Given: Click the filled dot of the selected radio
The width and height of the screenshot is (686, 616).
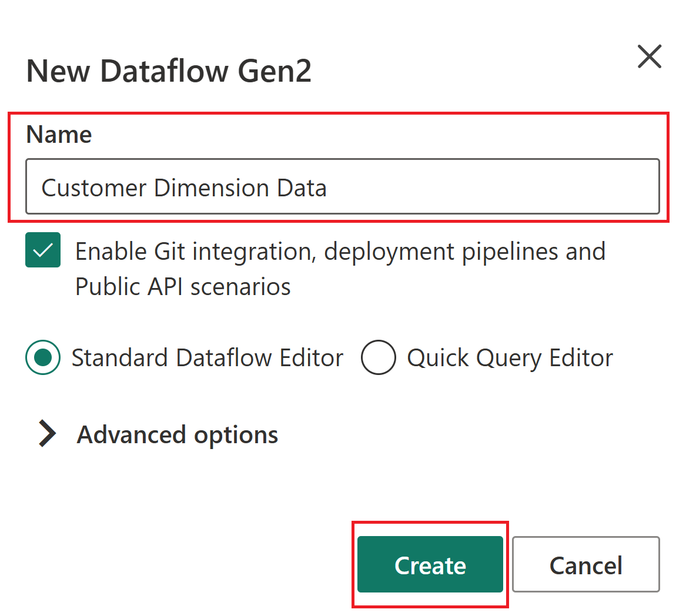Looking at the screenshot, I should click(43, 358).
